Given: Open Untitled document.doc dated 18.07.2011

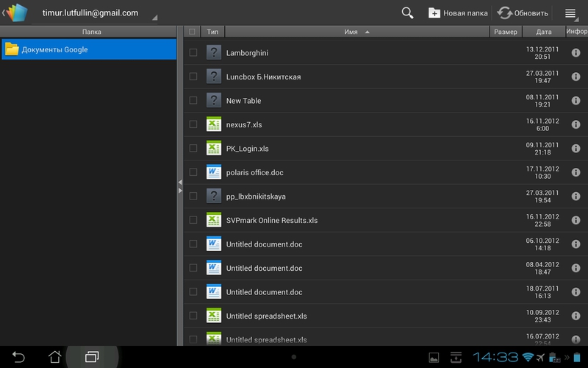Looking at the screenshot, I should pyautogui.click(x=264, y=292).
